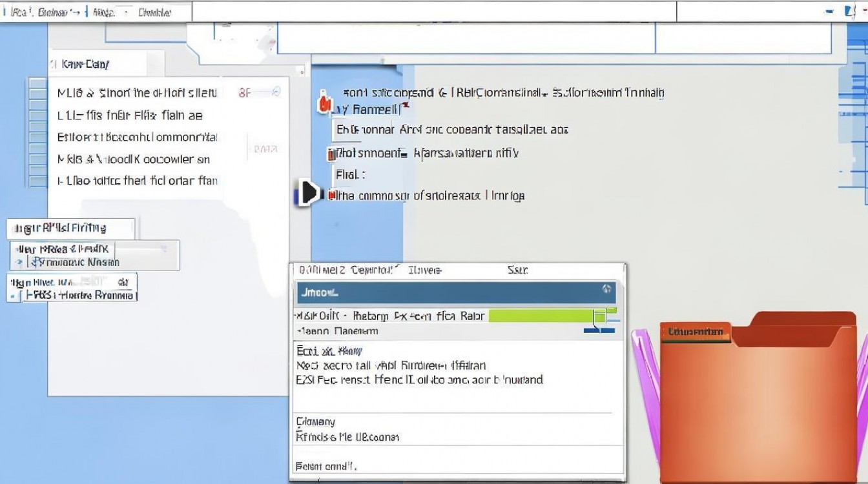Select the 'Sar' item in dialog menu bar
868x484 pixels.
pos(517,270)
